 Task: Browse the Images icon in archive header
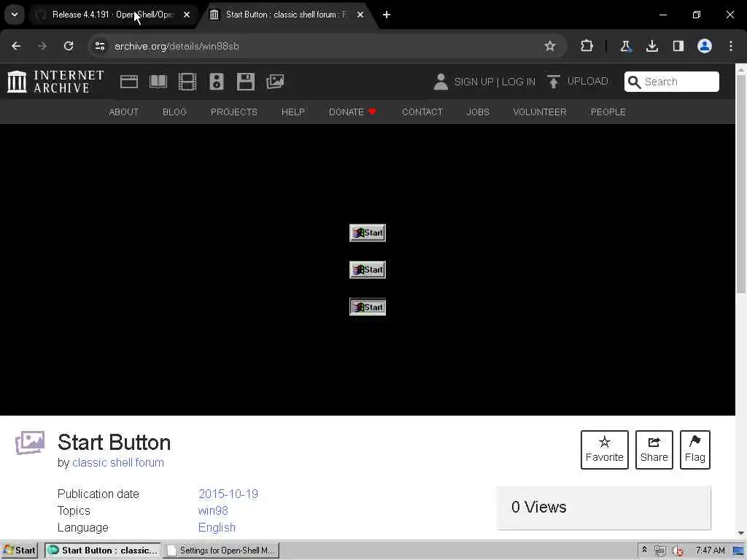point(275,82)
